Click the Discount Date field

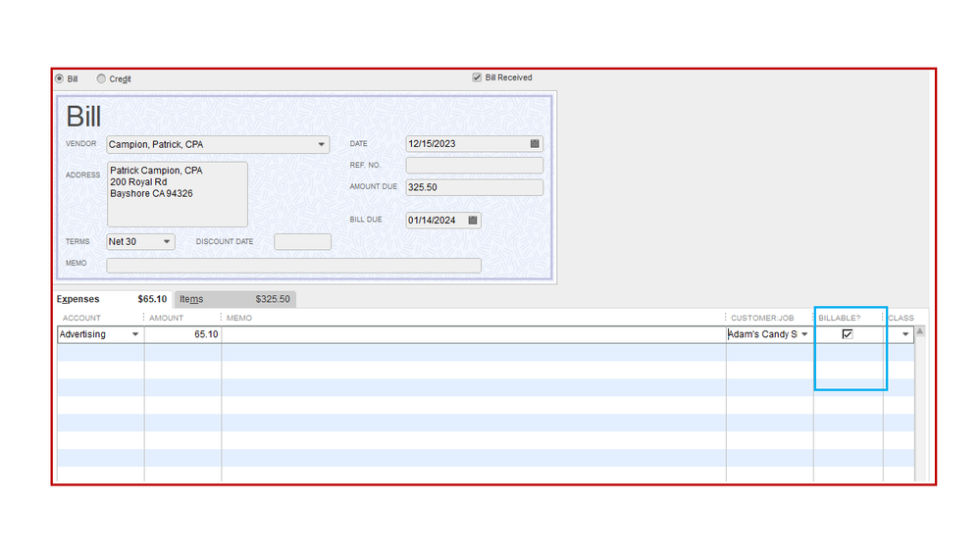point(302,242)
